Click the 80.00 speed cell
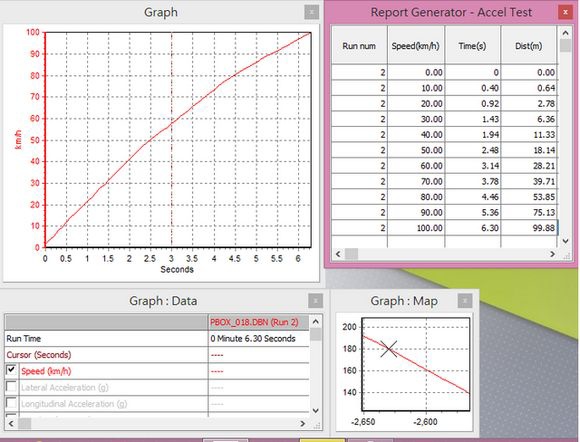This screenshot has height=442, width=580. (x=416, y=197)
